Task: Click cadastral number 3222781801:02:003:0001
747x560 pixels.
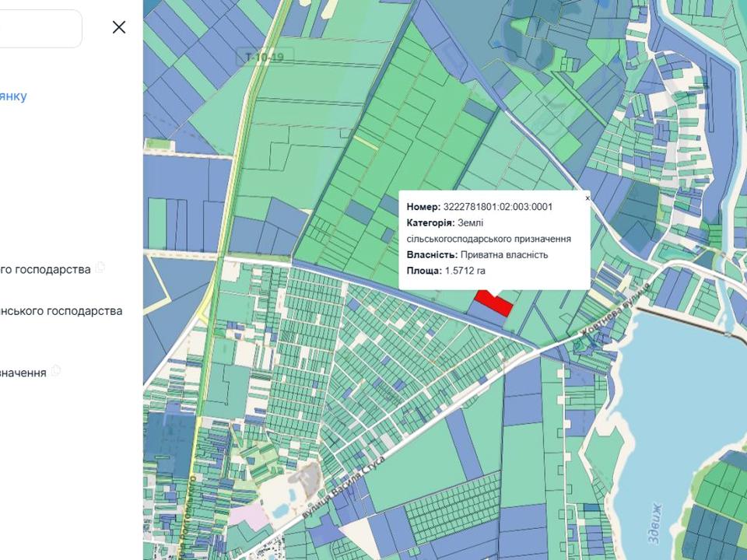Action: (497, 207)
